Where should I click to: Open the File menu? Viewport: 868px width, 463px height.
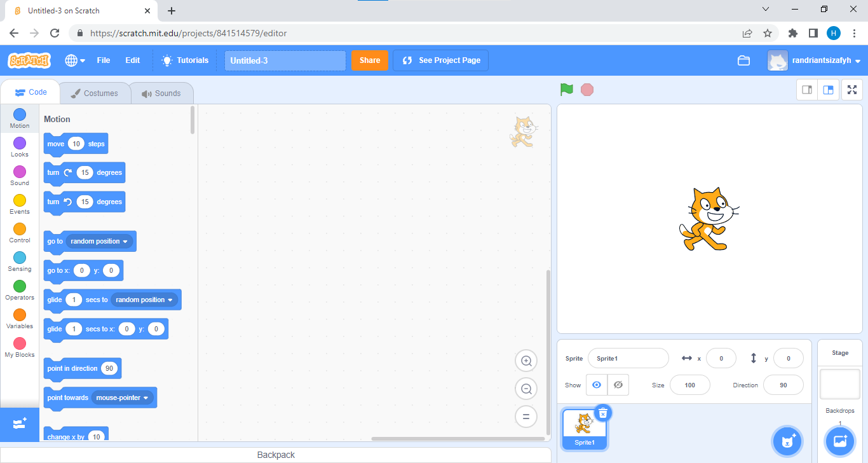[104, 60]
